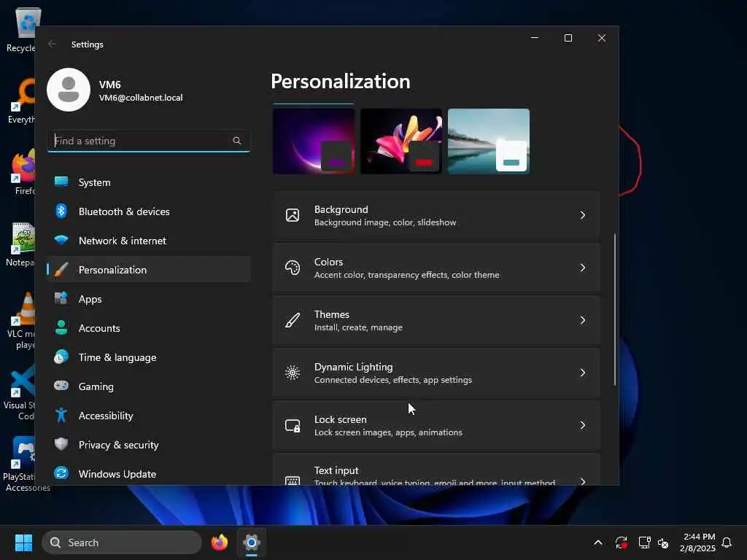Go to Network & internet settings
The height and width of the screenshot is (560, 747).
149,241
